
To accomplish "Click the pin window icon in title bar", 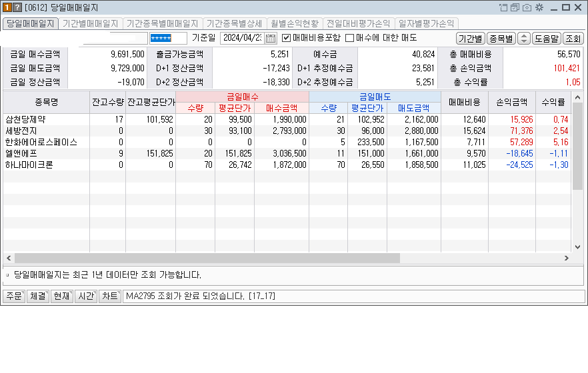I will [x=503, y=7].
